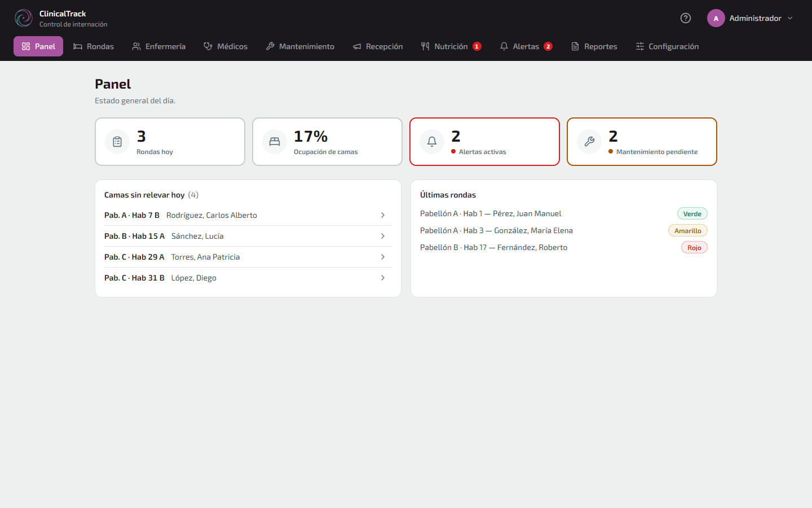
Task: Open Pab. B Hab 15 A Sánchez row
Action: pyautogui.click(x=248, y=236)
